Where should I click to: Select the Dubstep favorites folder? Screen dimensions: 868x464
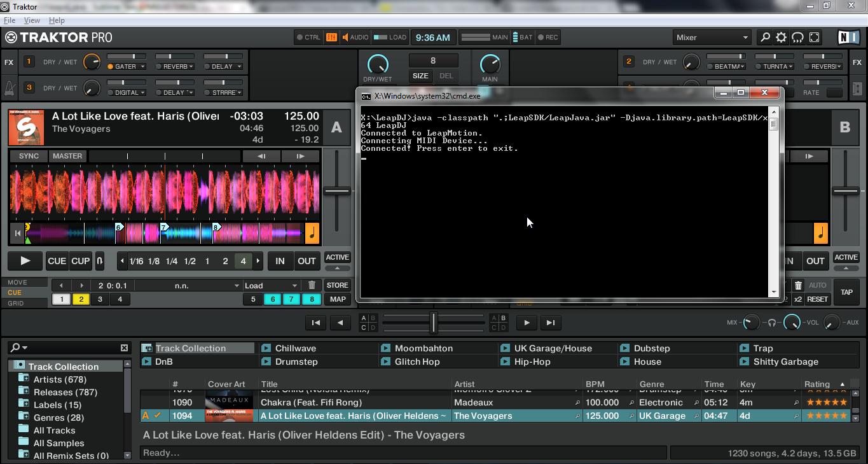tap(652, 348)
